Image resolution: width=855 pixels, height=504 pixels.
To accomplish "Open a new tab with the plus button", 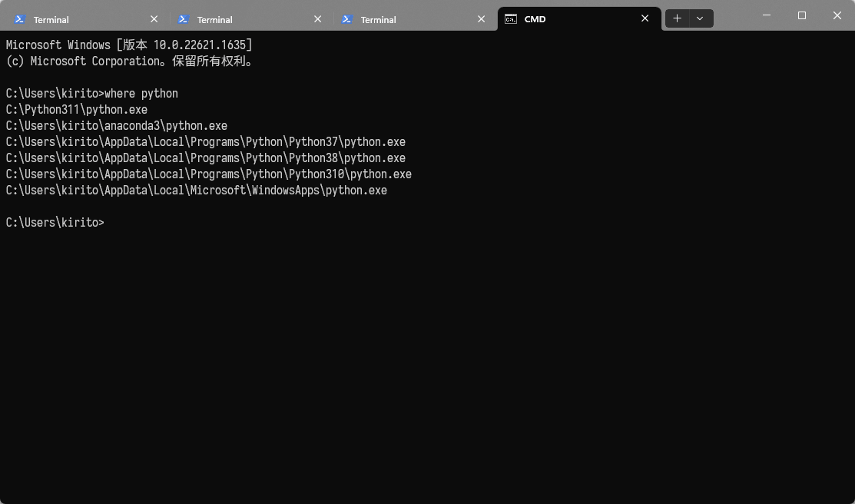I will 677,18.
